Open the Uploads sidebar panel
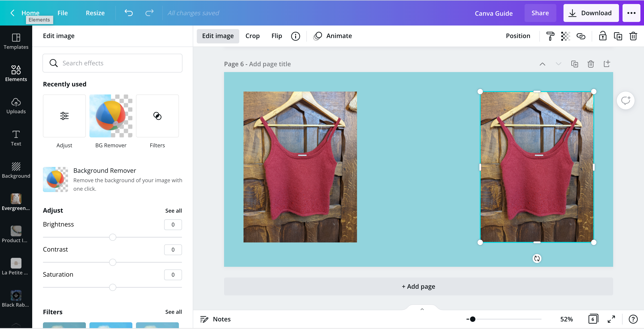The width and height of the screenshot is (644, 329). (x=16, y=106)
